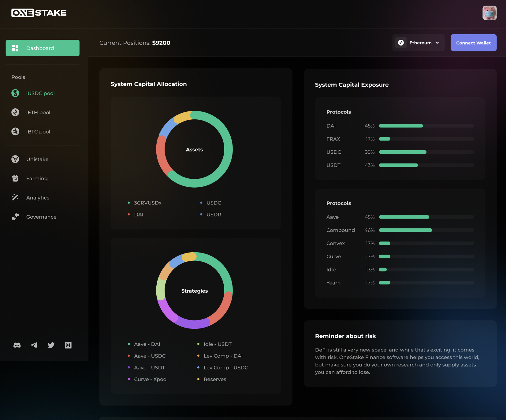506x420 pixels.
Task: Select iBTC pool in sidebar
Action: click(38, 132)
